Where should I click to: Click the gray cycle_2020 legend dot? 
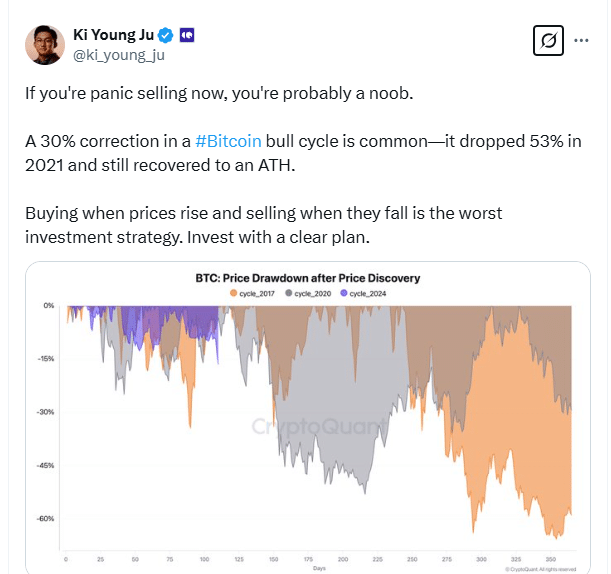pyautogui.click(x=289, y=292)
